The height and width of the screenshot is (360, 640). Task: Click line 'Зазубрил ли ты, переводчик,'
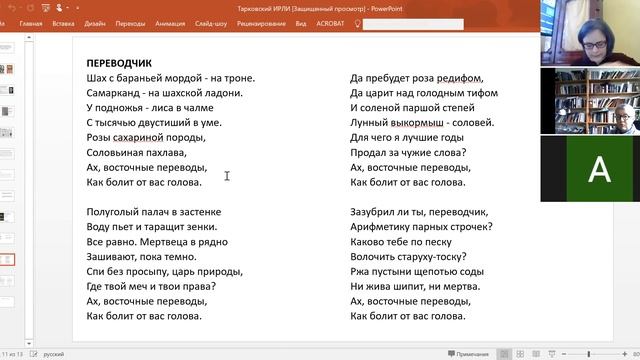click(x=419, y=212)
